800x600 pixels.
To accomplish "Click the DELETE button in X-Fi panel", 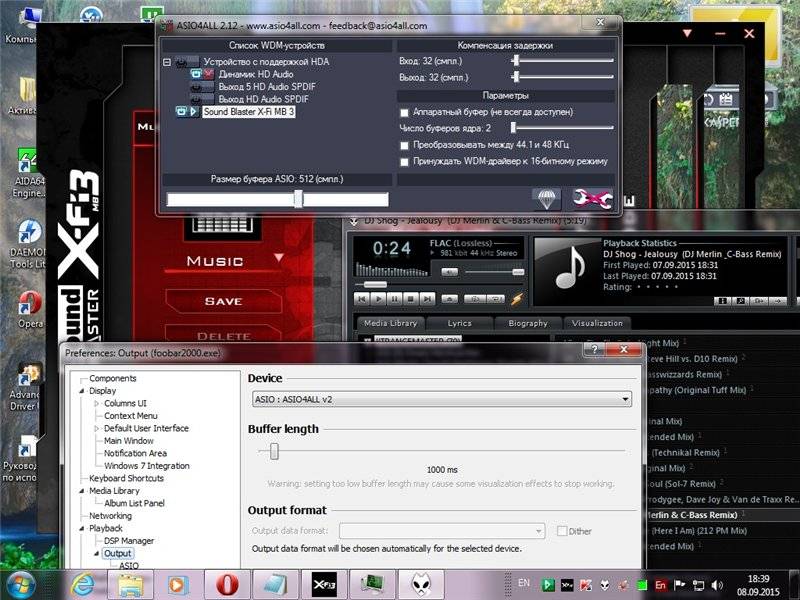I will pos(223,336).
